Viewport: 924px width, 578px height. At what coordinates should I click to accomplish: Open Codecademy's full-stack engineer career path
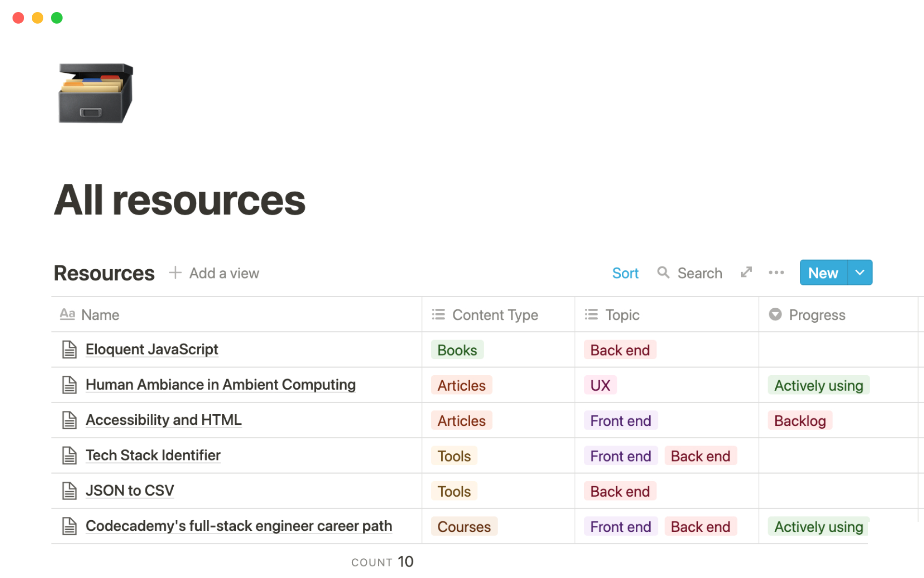pyautogui.click(x=239, y=526)
